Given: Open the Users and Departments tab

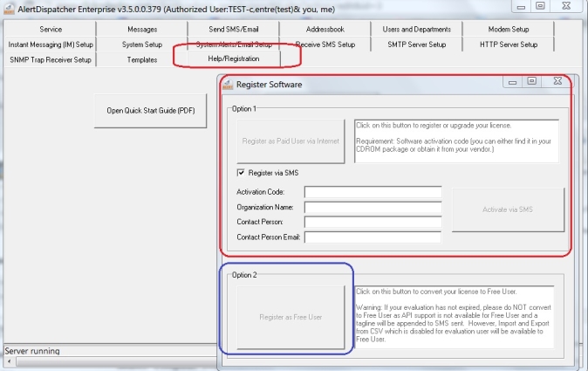Looking at the screenshot, I should point(417,29).
